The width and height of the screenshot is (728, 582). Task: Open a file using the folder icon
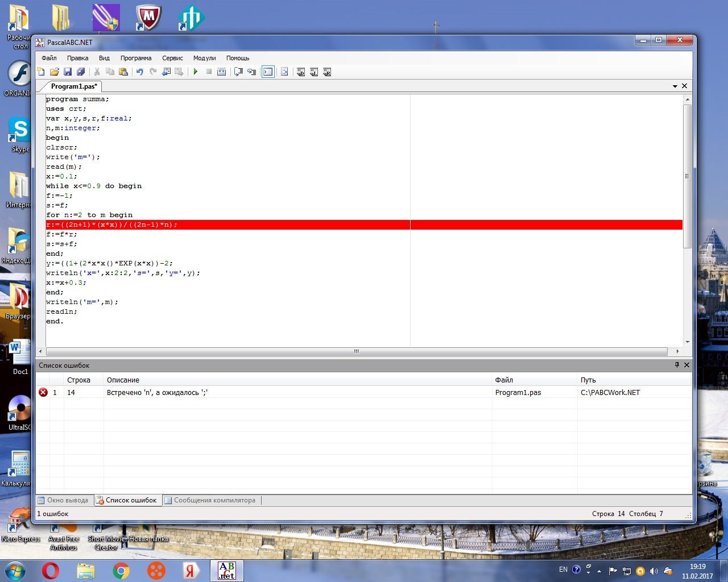[54, 72]
